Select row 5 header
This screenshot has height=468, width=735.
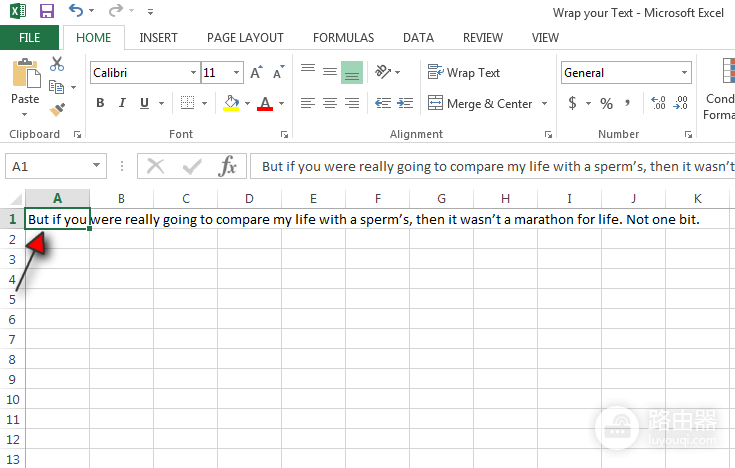pos(12,299)
